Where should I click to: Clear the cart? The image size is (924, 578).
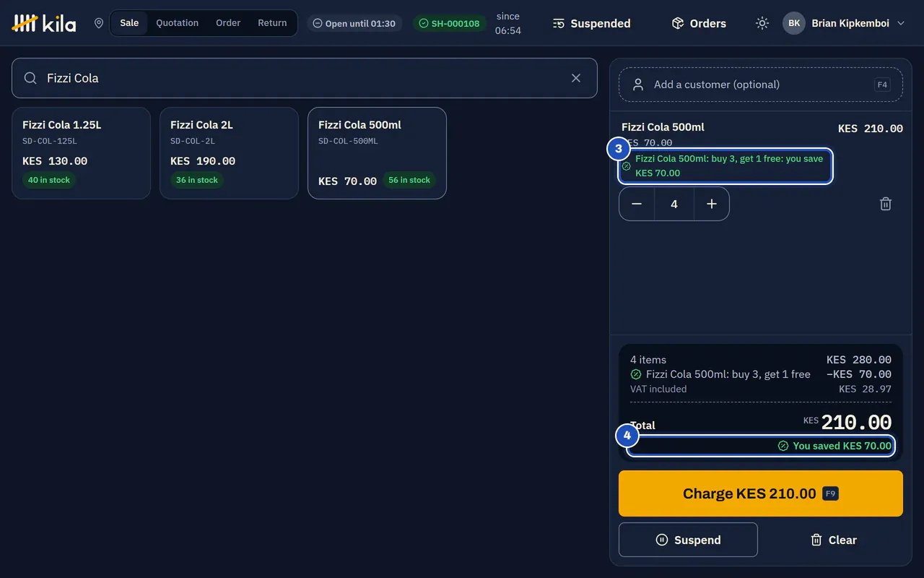coord(833,540)
